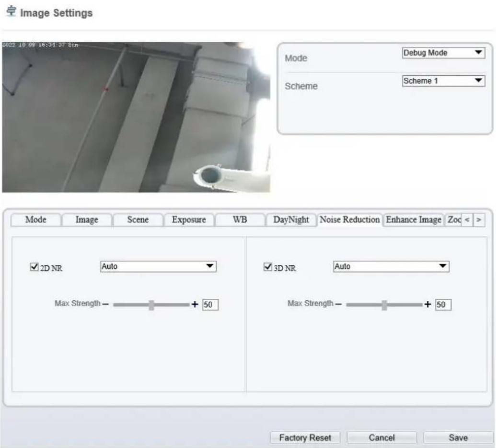Select the DayNight tab
The height and width of the screenshot is (448, 496).
(x=291, y=220)
